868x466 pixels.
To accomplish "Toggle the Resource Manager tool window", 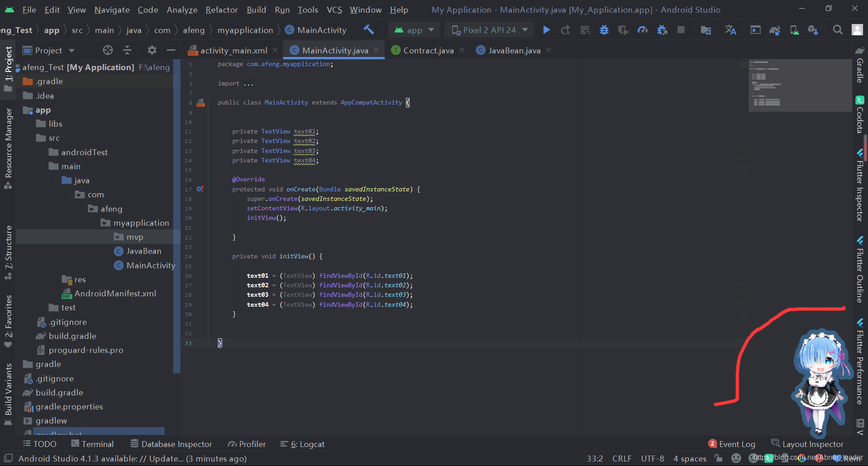I will [8, 148].
